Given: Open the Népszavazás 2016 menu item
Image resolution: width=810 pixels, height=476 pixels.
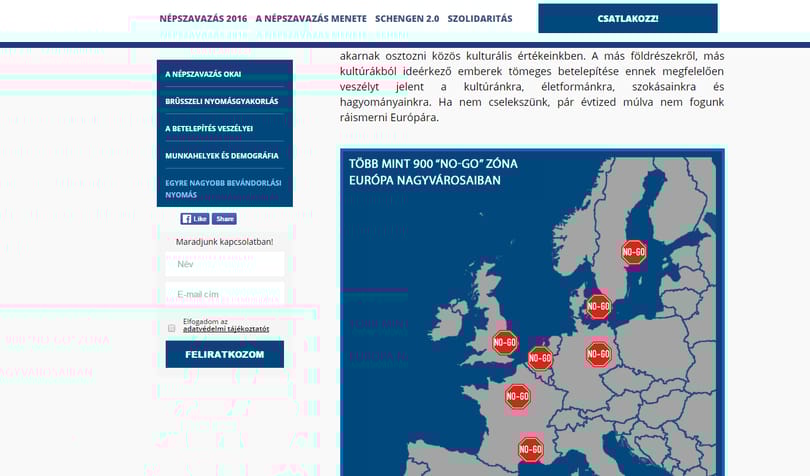Looking at the screenshot, I should pos(203,19).
